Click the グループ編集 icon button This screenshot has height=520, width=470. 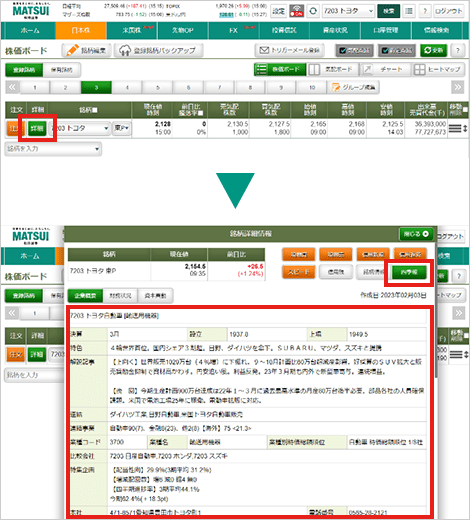click(x=354, y=87)
